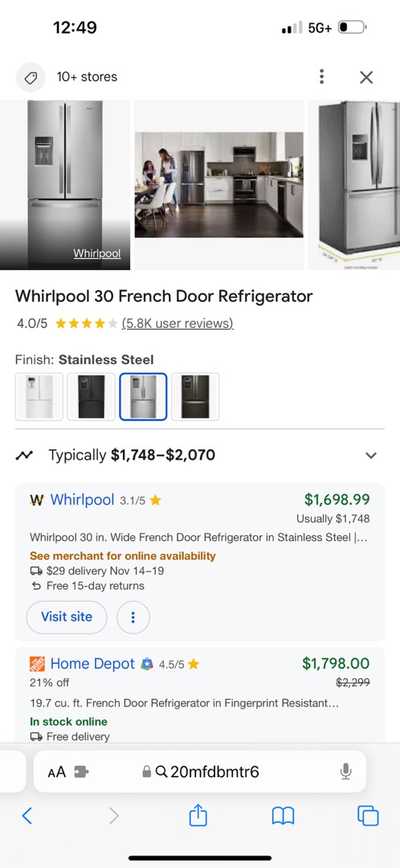Select the white finish swatch
Viewport: 400px width, 868px height.
coord(39,397)
